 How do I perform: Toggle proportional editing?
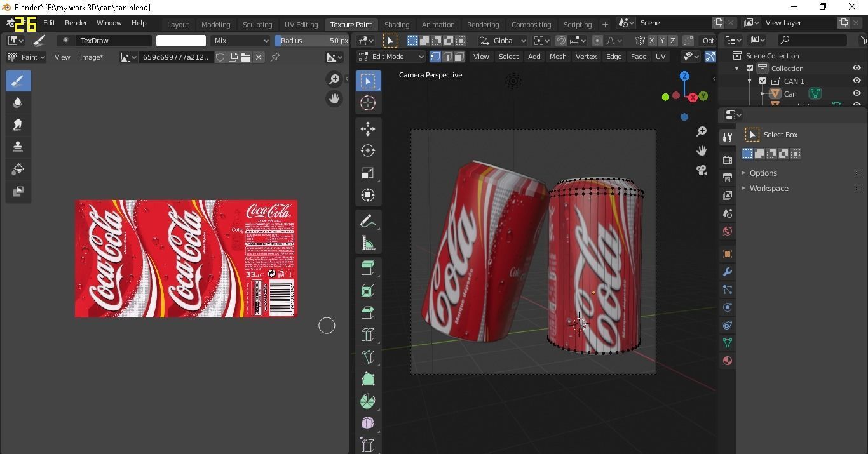[x=597, y=41]
